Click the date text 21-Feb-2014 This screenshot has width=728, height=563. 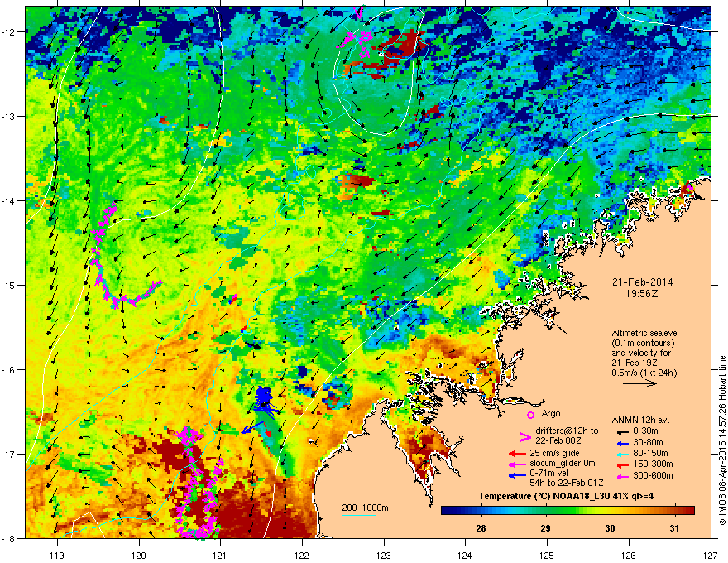(x=642, y=282)
